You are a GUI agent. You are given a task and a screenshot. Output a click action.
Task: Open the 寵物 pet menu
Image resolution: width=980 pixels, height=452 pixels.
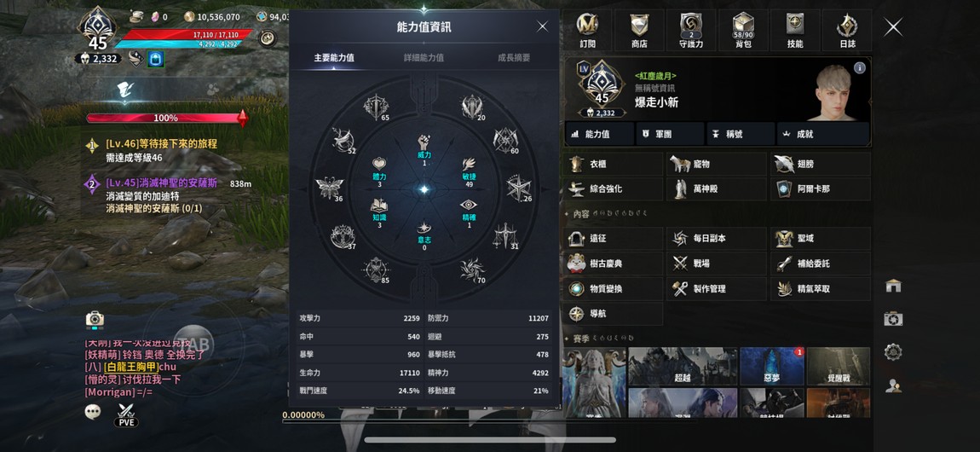click(716, 164)
